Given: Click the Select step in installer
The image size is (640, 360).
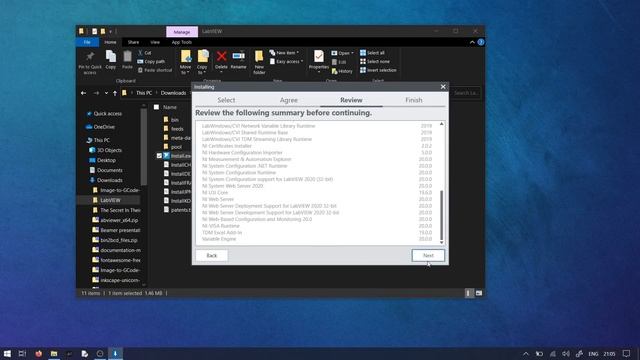Looking at the screenshot, I should point(226,100).
